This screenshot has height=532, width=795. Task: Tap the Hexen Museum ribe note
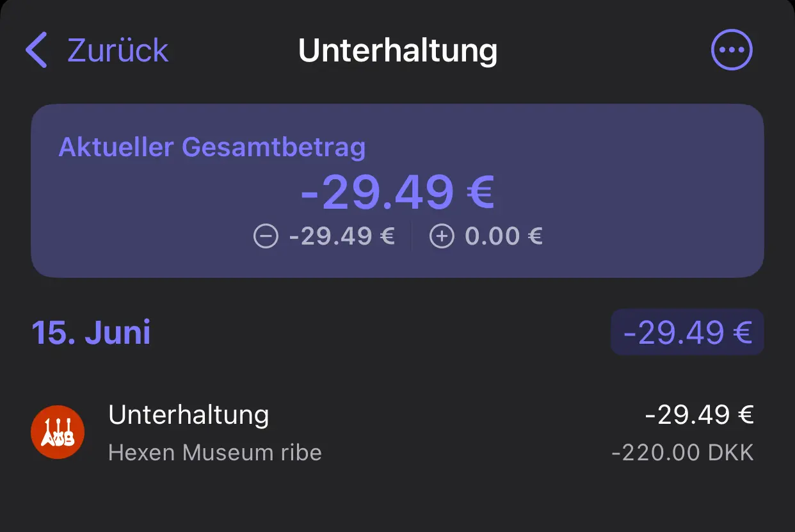point(215,453)
